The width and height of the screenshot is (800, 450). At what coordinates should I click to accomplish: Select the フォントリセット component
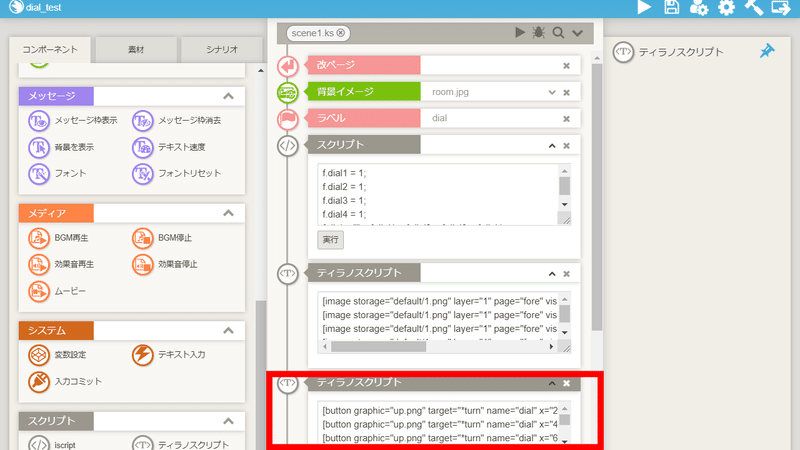click(x=177, y=173)
